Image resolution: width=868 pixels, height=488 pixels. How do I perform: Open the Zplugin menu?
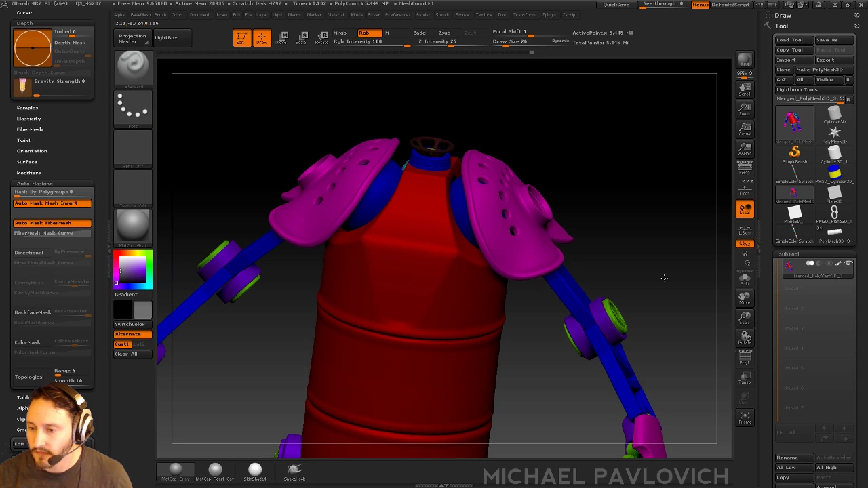click(x=549, y=15)
